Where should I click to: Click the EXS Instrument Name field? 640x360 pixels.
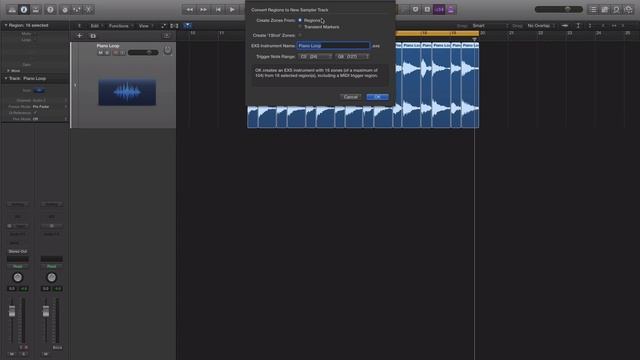pyautogui.click(x=333, y=46)
